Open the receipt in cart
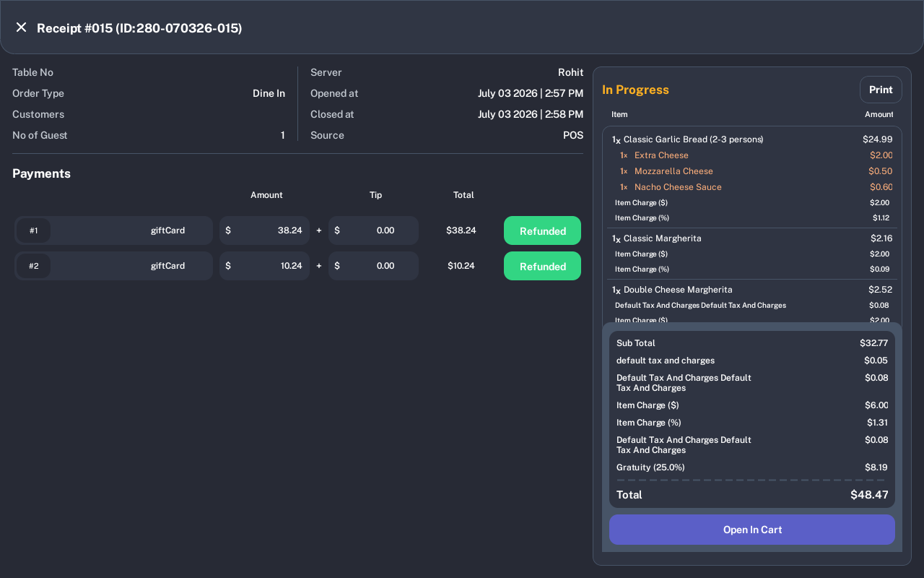924x578 pixels. 752,530
